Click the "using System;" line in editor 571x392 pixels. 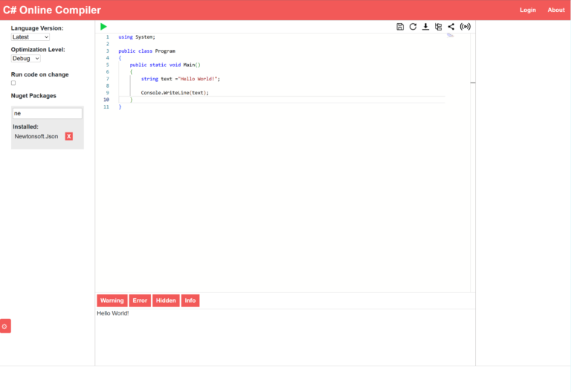click(137, 36)
